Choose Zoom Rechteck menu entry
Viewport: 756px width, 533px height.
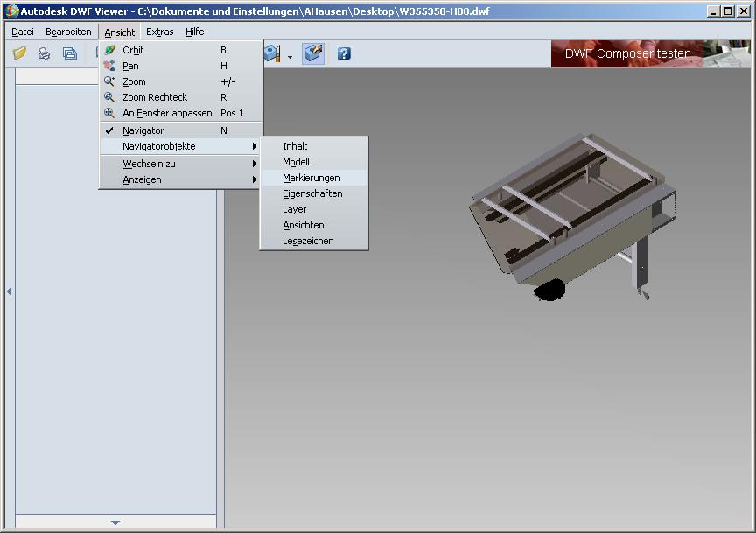[181, 97]
